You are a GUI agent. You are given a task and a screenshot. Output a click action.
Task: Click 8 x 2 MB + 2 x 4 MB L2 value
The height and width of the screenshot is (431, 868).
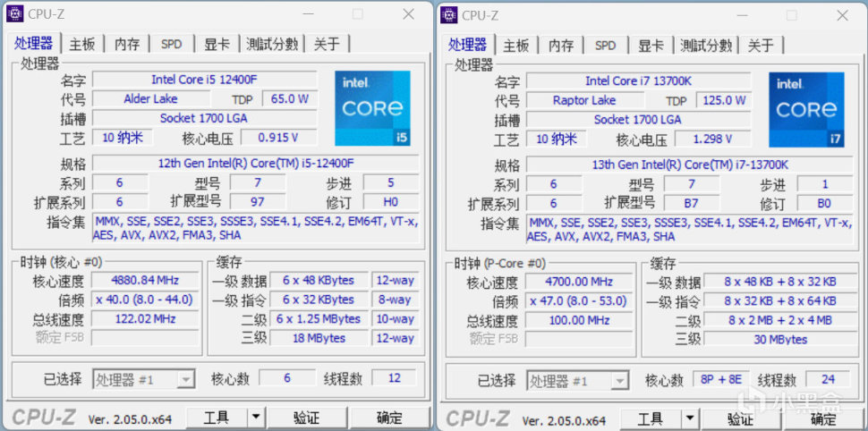point(780,320)
